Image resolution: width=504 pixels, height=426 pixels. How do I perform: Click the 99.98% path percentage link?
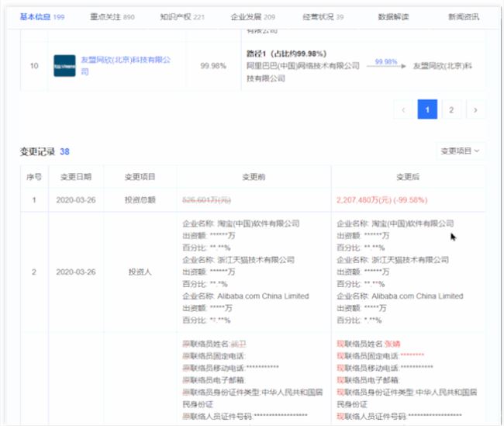click(386, 61)
